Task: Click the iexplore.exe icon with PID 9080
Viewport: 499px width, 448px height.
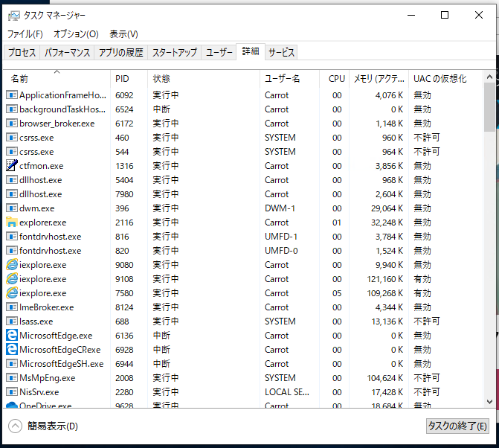Action: (x=12, y=265)
